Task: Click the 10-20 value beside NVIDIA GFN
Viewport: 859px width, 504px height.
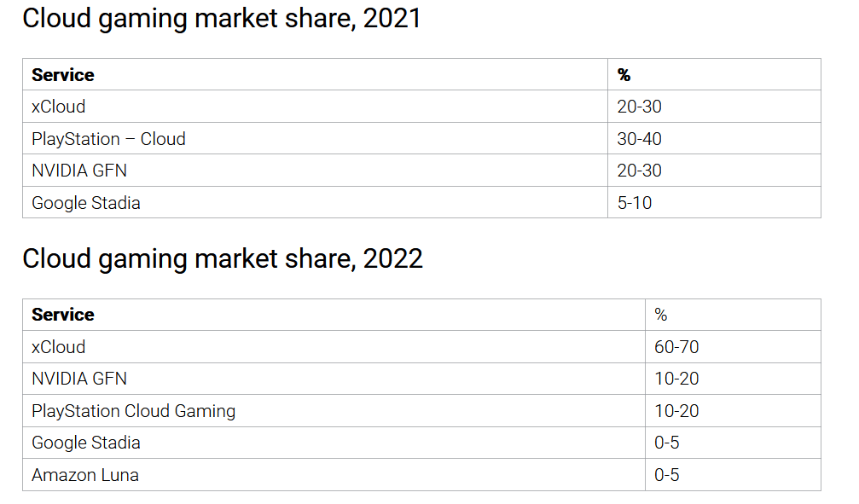Action: click(676, 379)
